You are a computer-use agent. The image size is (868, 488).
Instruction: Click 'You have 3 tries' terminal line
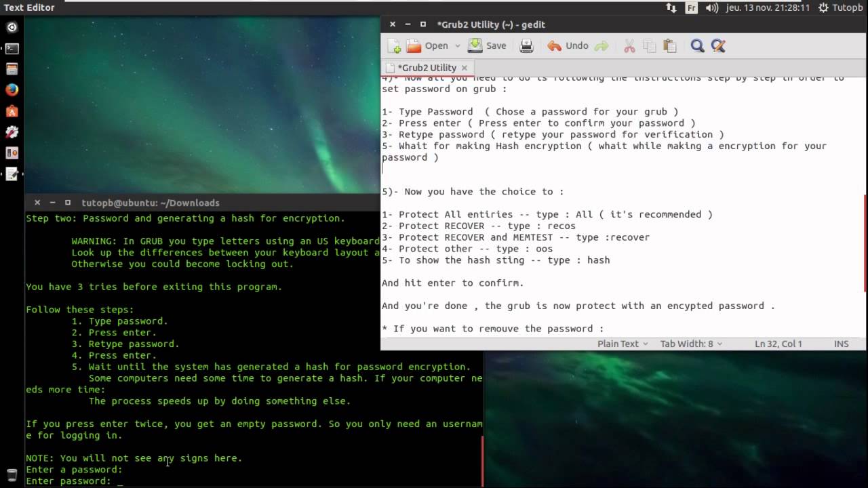coord(154,287)
